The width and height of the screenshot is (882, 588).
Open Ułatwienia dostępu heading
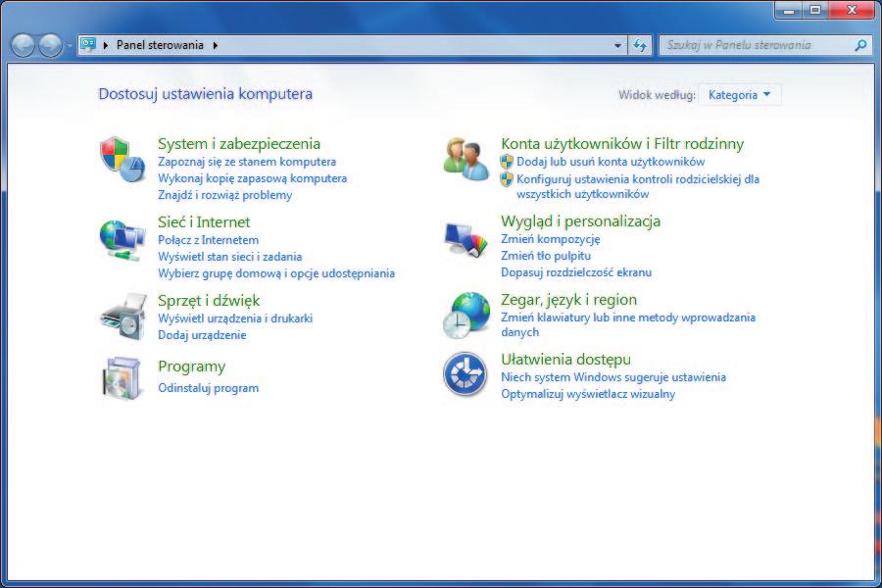(x=565, y=359)
